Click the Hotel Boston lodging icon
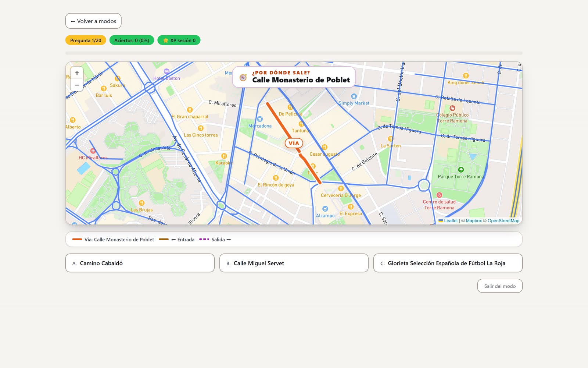 pos(166,71)
